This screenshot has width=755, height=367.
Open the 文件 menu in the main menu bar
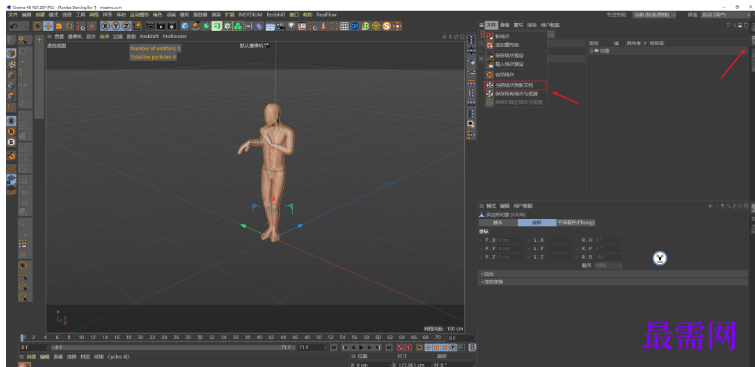point(13,15)
